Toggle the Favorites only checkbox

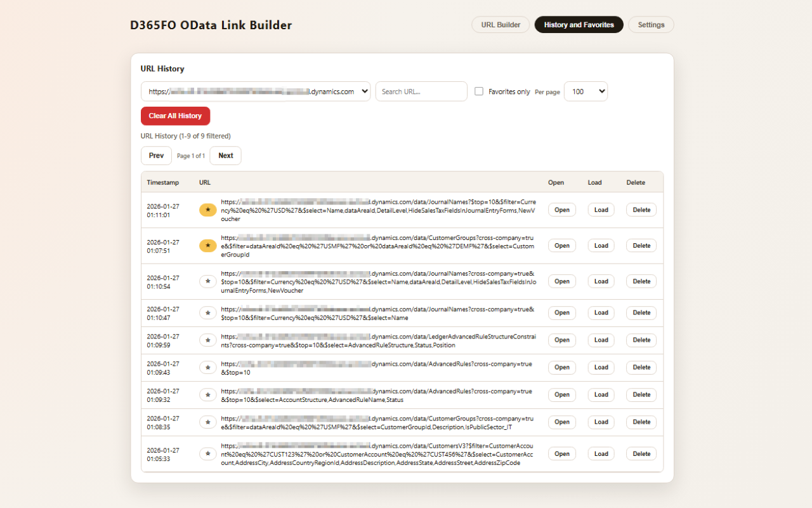point(479,91)
